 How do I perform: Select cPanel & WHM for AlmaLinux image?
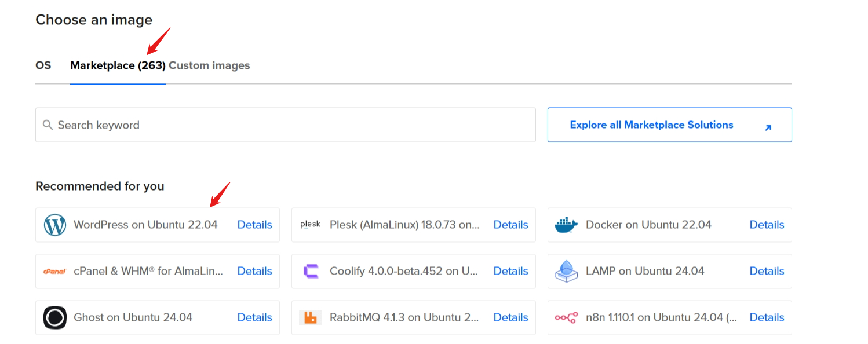tap(158, 271)
